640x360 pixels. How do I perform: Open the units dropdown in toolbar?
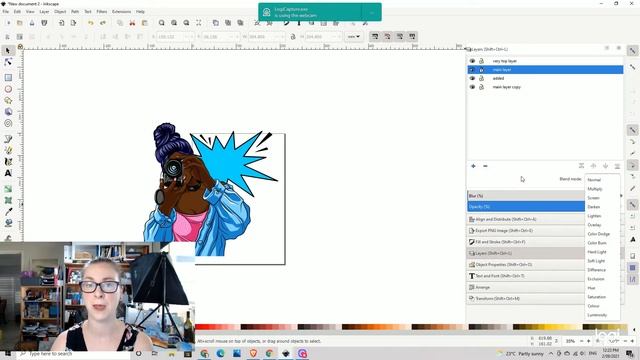353,37
